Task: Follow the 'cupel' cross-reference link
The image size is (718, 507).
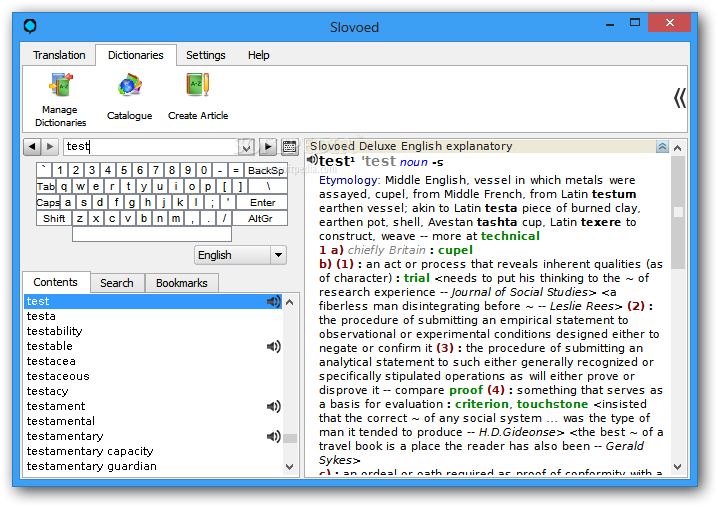Action: tap(455, 250)
